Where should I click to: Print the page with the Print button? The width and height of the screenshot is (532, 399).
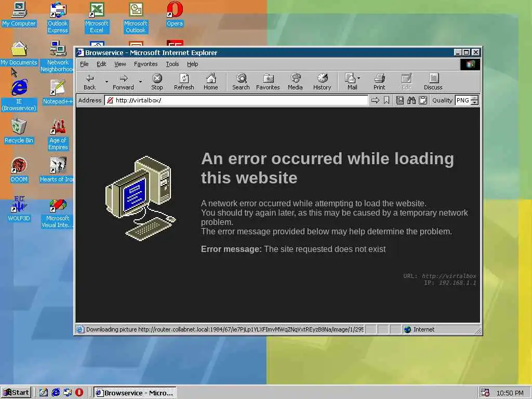pos(379,82)
